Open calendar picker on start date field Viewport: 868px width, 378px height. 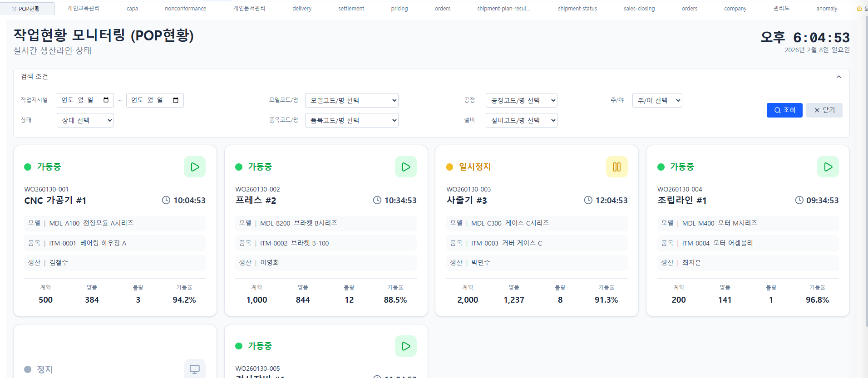(106, 100)
